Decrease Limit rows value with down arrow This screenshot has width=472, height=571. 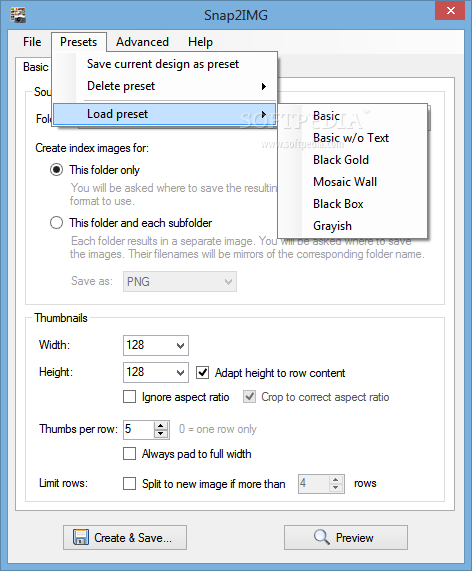tap(336, 488)
